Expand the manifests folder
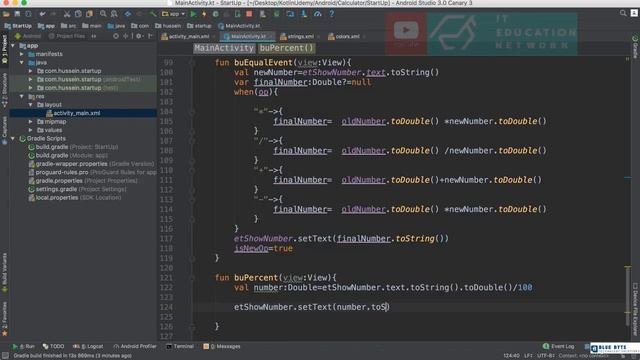Screen dimensions: 640x360 (22, 54)
